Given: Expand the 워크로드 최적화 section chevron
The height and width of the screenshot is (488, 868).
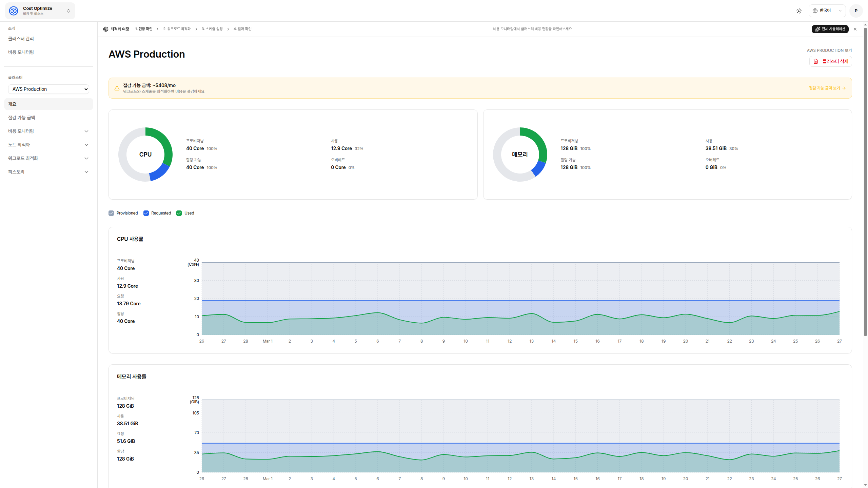Looking at the screenshot, I should point(86,158).
